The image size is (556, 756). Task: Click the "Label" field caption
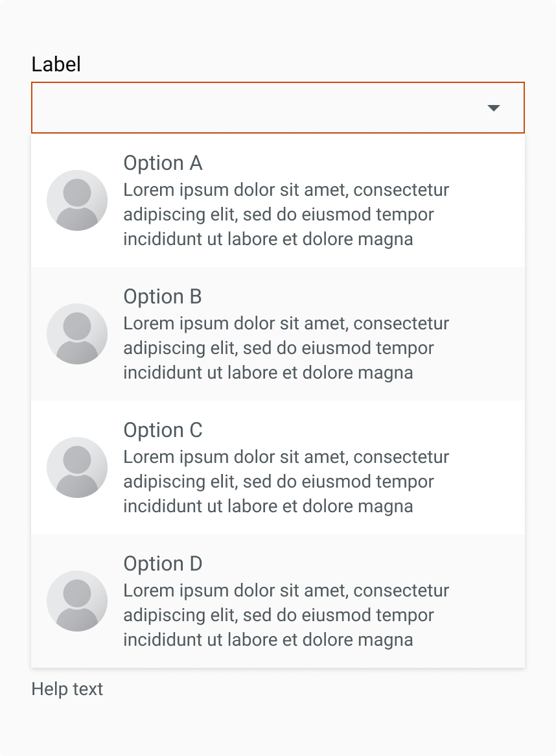point(56,64)
